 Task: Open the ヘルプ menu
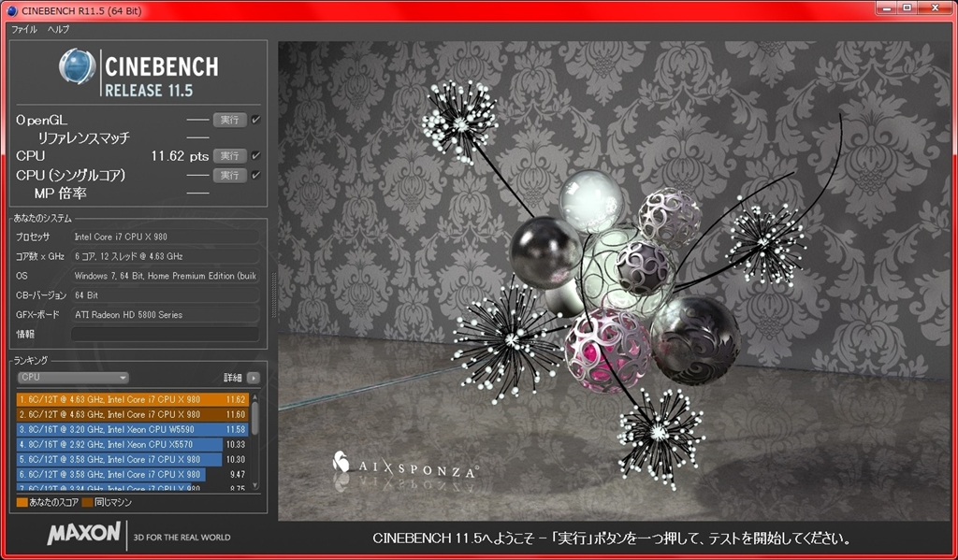click(x=59, y=29)
